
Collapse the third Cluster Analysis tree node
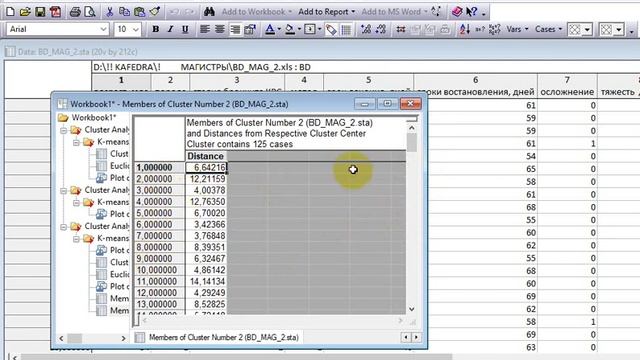64,227
